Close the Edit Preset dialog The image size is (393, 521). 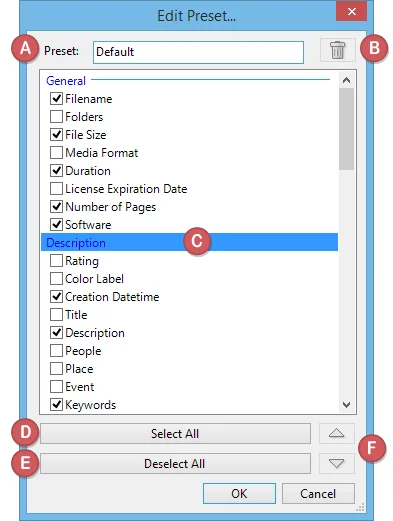pyautogui.click(x=352, y=12)
